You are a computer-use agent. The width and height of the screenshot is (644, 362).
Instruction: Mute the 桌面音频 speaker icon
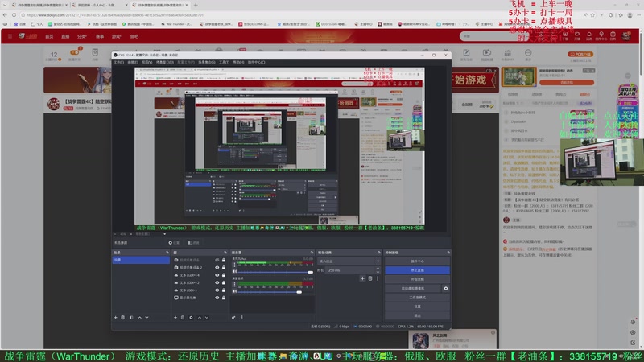coord(234,291)
